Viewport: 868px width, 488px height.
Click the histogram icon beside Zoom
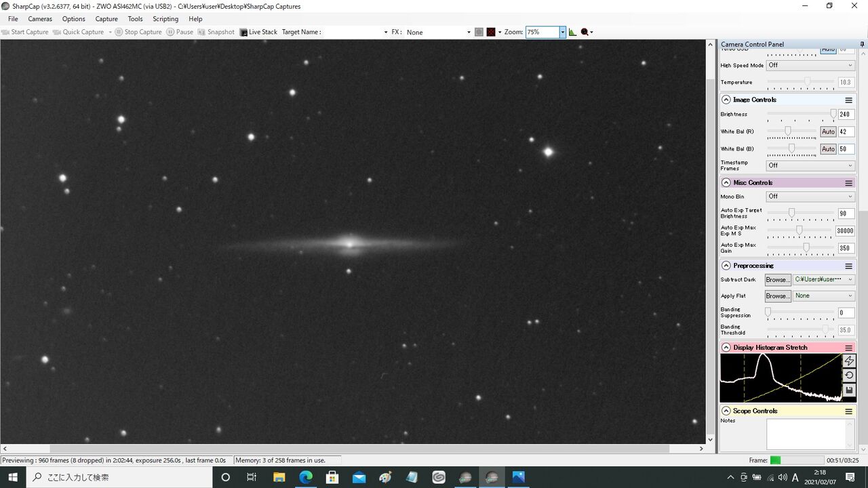coord(572,32)
